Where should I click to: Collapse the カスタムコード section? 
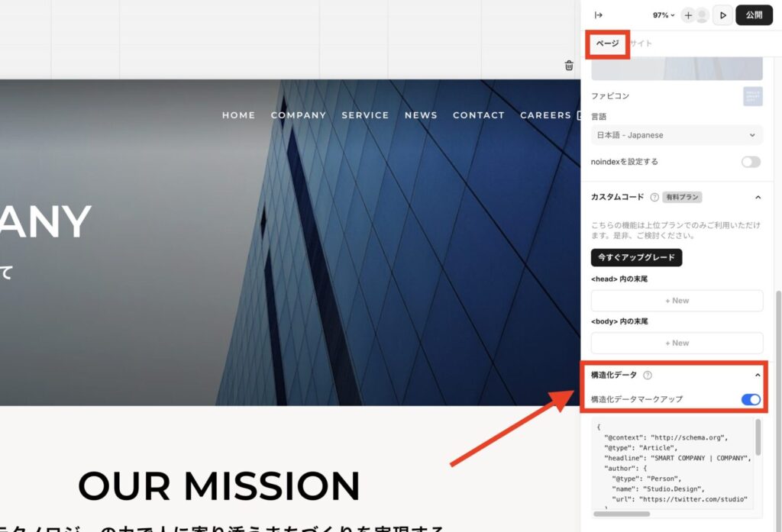(758, 197)
